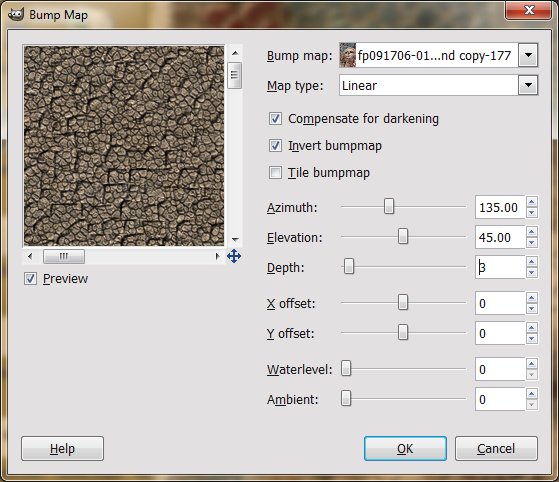Screen dimensions: 559x482
Task: Click the Azimuth slider handle
Action: [389, 206]
